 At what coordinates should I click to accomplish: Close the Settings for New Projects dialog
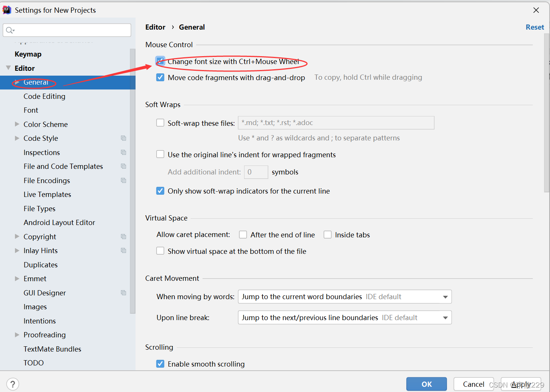[536, 10]
